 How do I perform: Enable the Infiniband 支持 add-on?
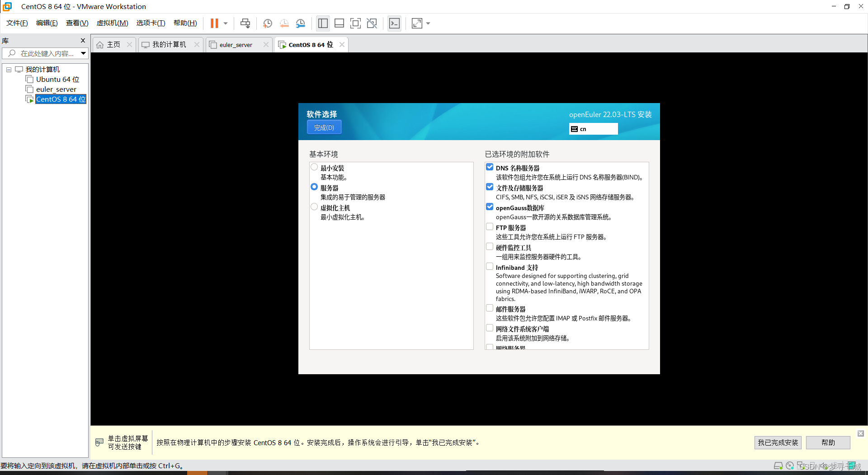pyautogui.click(x=490, y=267)
